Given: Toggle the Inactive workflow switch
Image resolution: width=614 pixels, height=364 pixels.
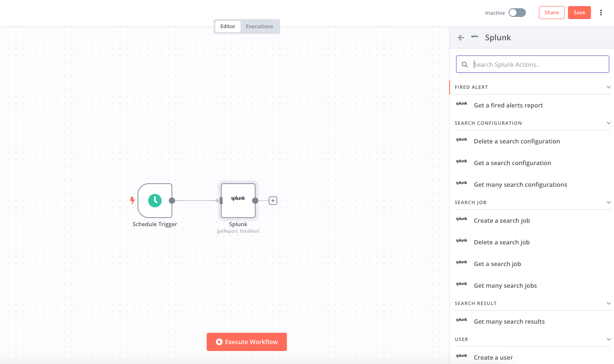Looking at the screenshot, I should coord(517,13).
